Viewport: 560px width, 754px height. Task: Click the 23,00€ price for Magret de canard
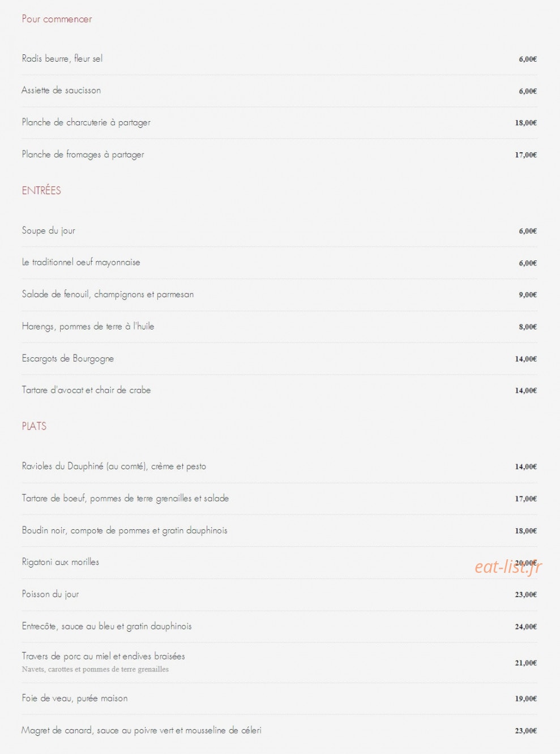[525, 731]
